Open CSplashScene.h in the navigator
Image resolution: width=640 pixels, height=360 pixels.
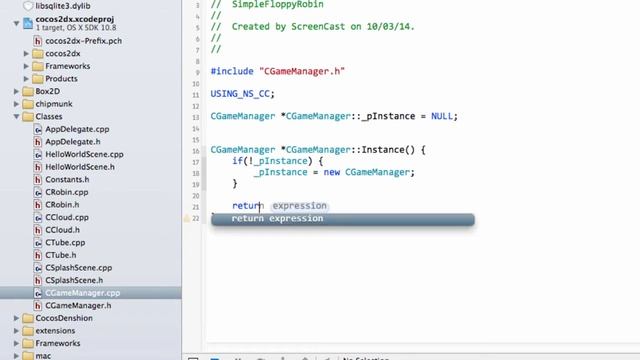74,280
